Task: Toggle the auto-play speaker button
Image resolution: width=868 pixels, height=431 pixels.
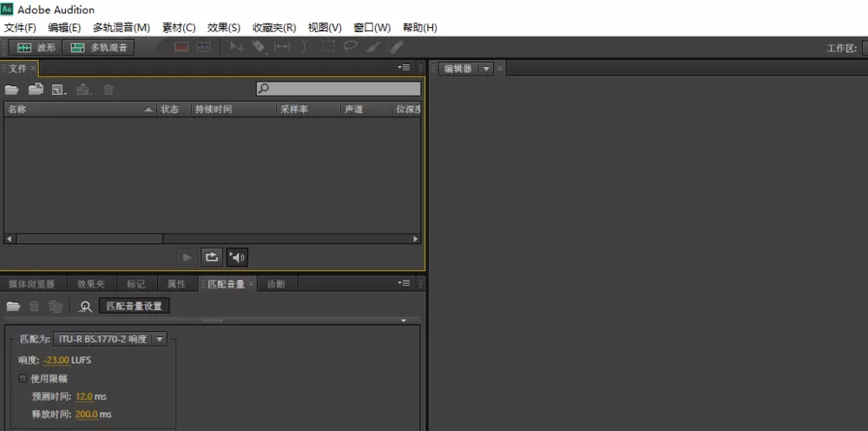Action: coord(237,257)
